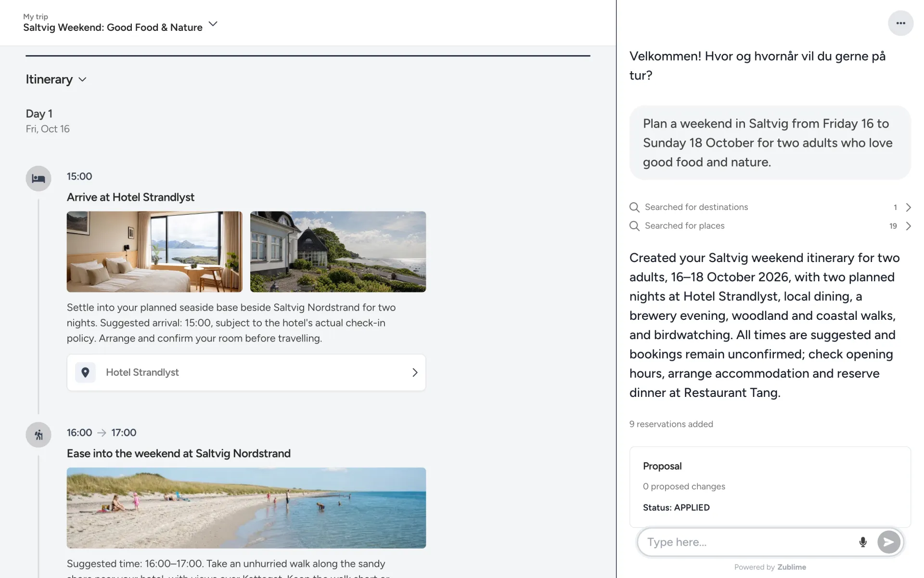Click the 0 proposed changes text
The width and height of the screenshot is (924, 578).
pos(684,486)
